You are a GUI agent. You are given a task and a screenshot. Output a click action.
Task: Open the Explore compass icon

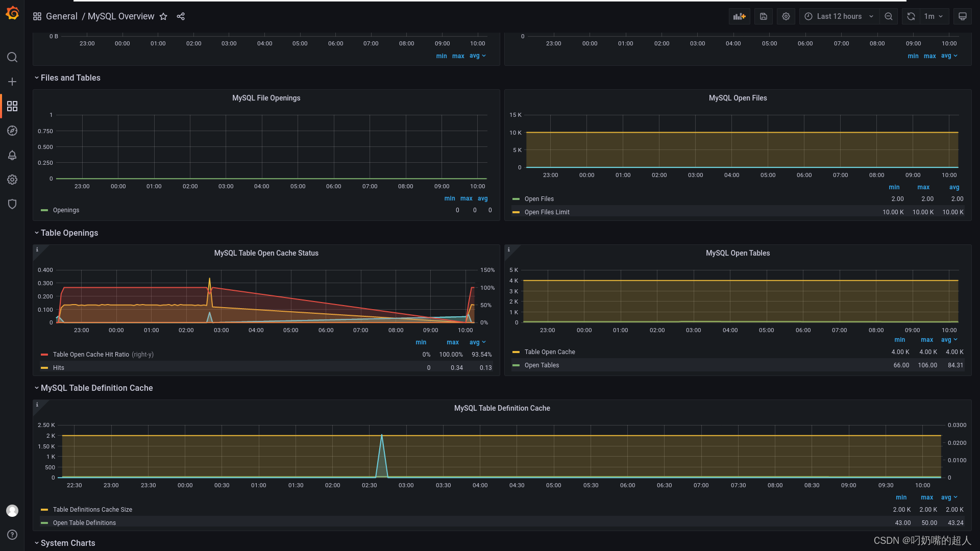[12, 131]
